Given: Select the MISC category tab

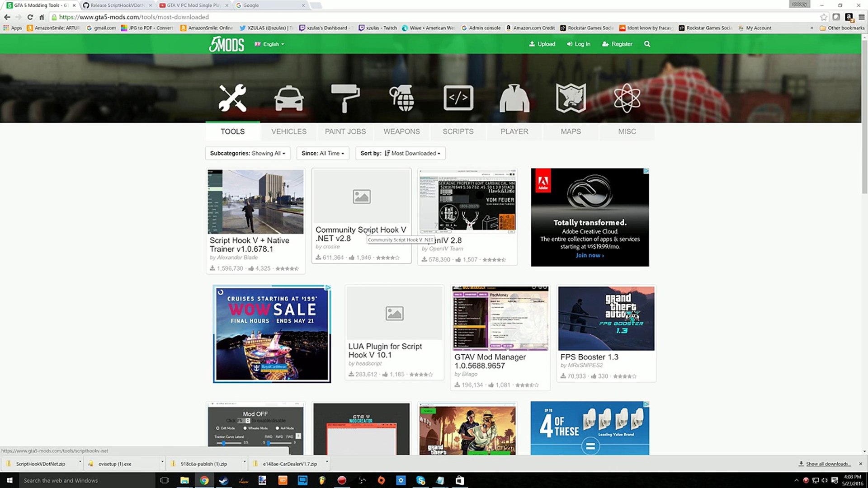Looking at the screenshot, I should (x=627, y=131).
